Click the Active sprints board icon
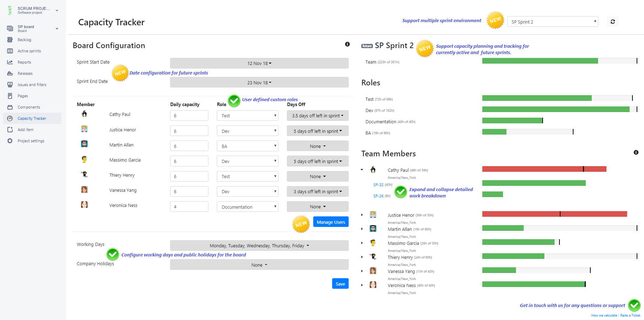Screen dimensions: 644x320 tap(10, 51)
